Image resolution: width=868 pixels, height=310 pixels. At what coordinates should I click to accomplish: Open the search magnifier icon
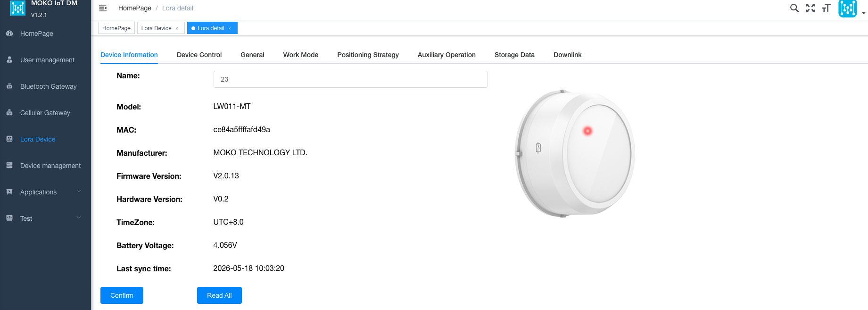click(x=794, y=8)
